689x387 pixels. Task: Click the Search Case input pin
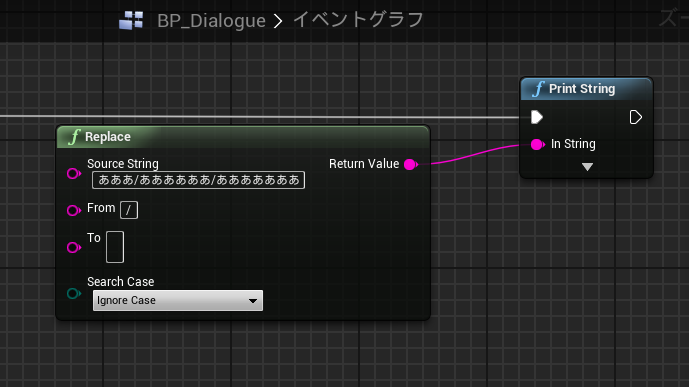pyautogui.click(x=74, y=293)
